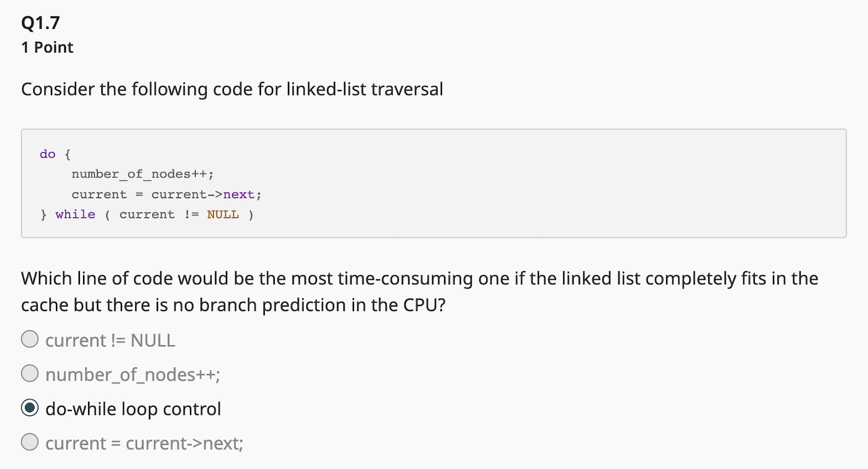Click the purple "next" keyword in code
The height and width of the screenshot is (469, 868).
point(239,195)
